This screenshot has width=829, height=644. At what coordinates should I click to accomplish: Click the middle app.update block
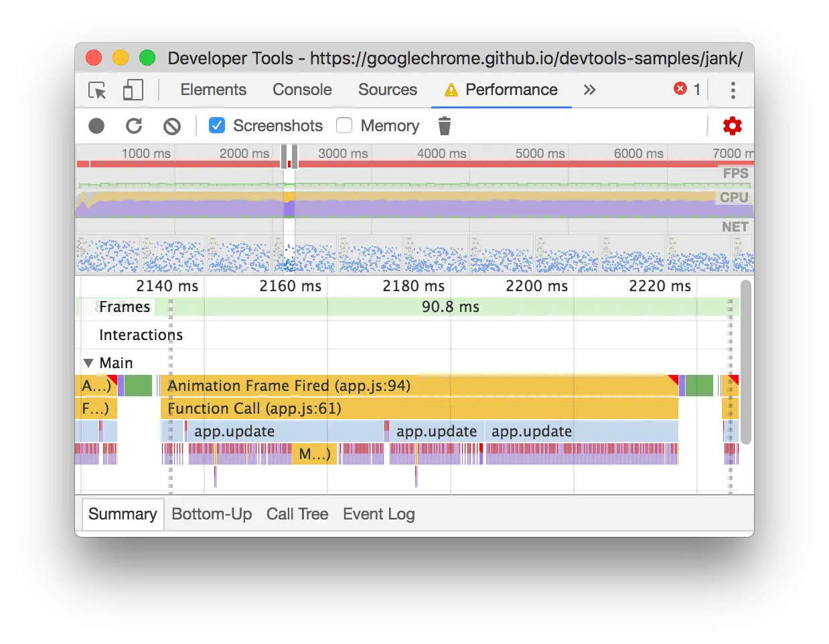[x=437, y=431]
